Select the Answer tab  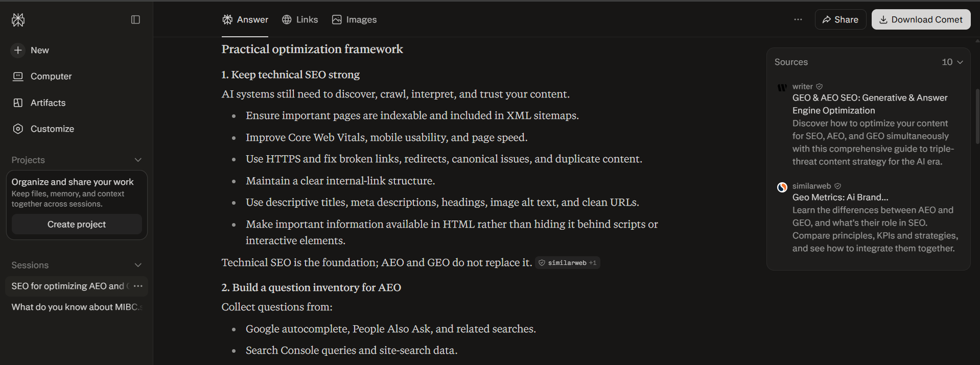[245, 19]
